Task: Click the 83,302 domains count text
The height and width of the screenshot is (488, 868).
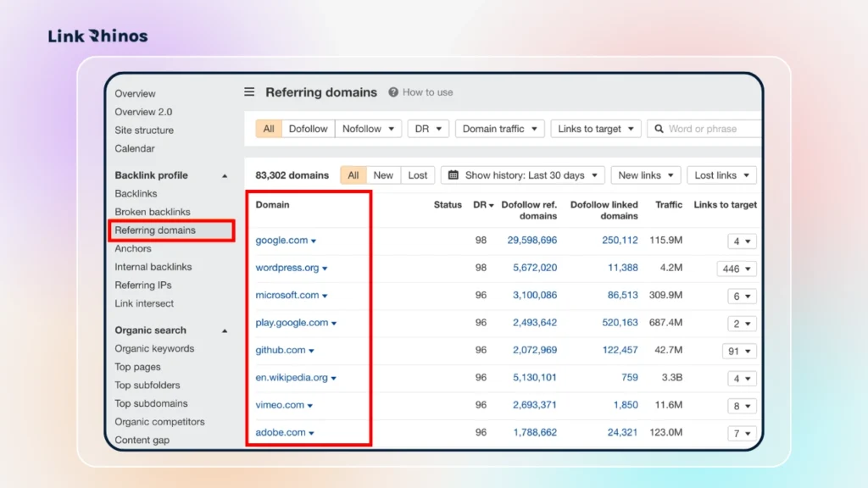Action: tap(292, 175)
